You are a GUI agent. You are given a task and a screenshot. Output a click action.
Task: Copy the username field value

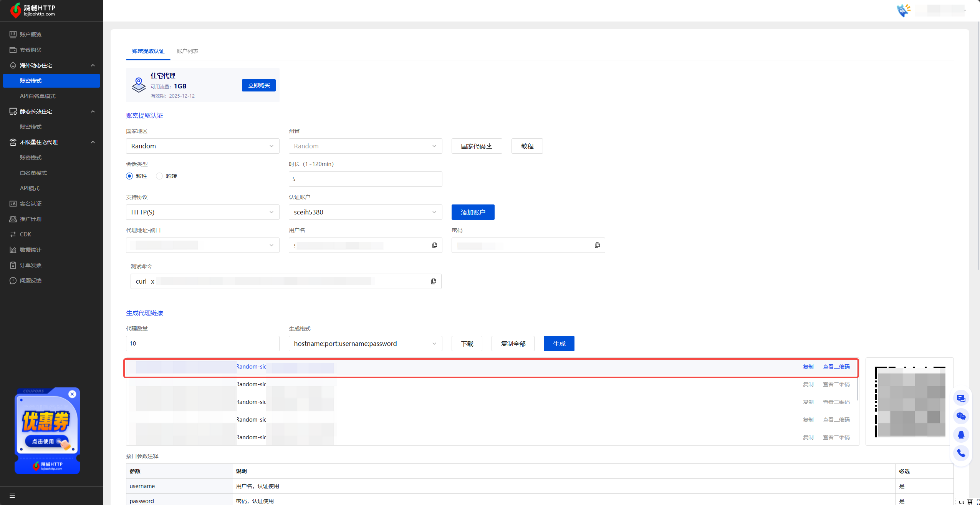434,245
